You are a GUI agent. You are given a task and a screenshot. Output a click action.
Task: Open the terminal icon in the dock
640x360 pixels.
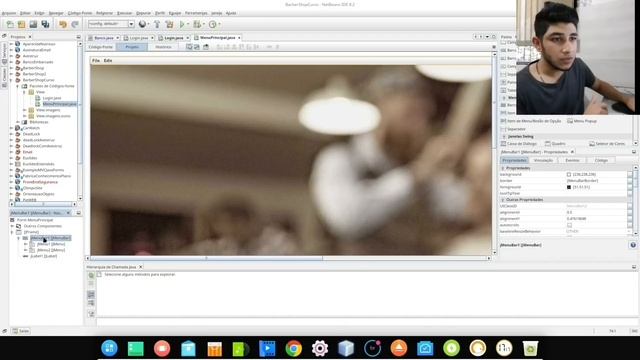pos(136,349)
